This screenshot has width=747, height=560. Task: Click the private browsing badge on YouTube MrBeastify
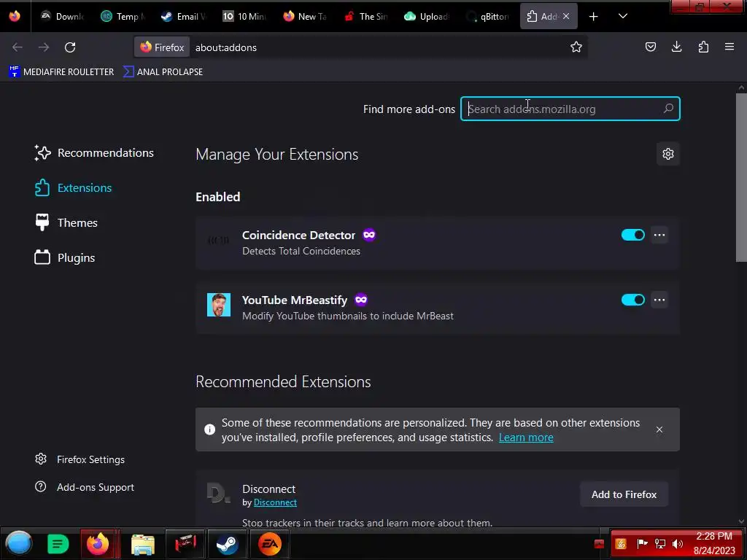[361, 300]
